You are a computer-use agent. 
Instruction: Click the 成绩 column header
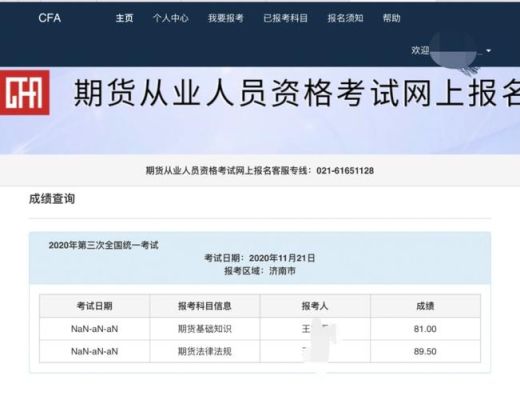pyautogui.click(x=425, y=306)
